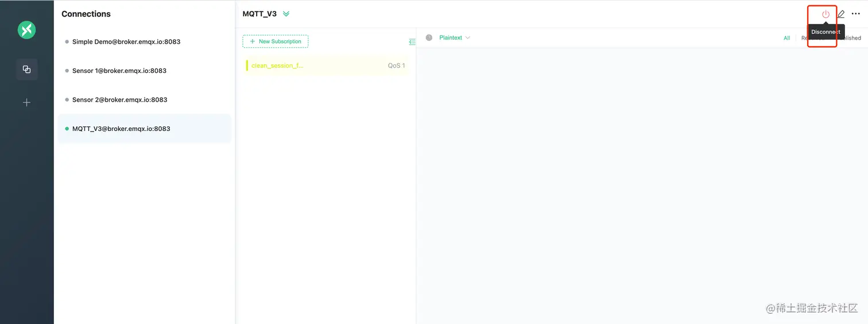This screenshot has height=324, width=868.
Task: Open the Connections page from sidebar
Action: [x=26, y=70]
